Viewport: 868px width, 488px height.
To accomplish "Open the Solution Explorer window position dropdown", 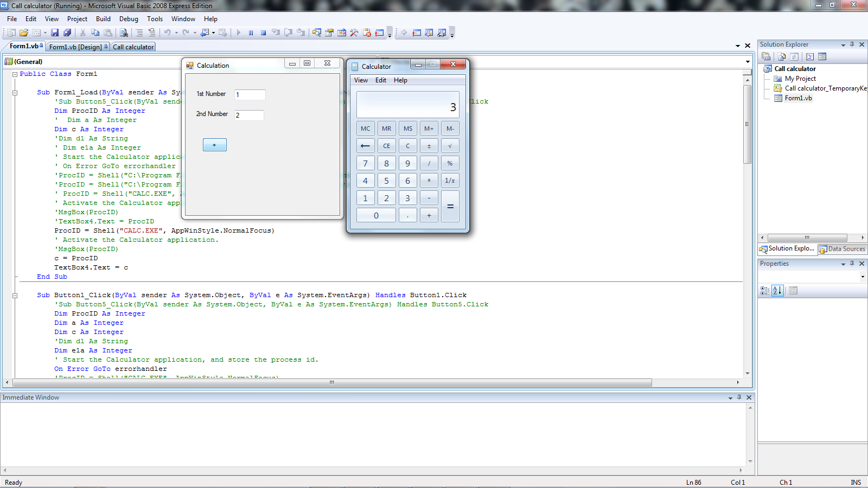I will point(843,45).
